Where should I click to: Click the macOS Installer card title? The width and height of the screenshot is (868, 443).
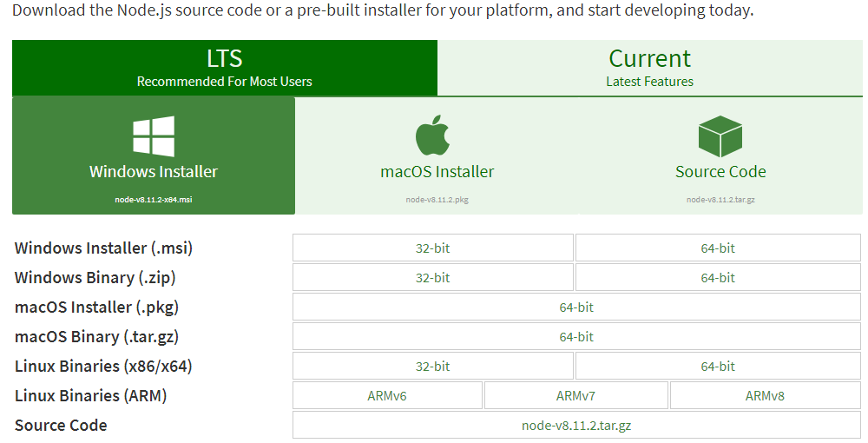point(437,172)
